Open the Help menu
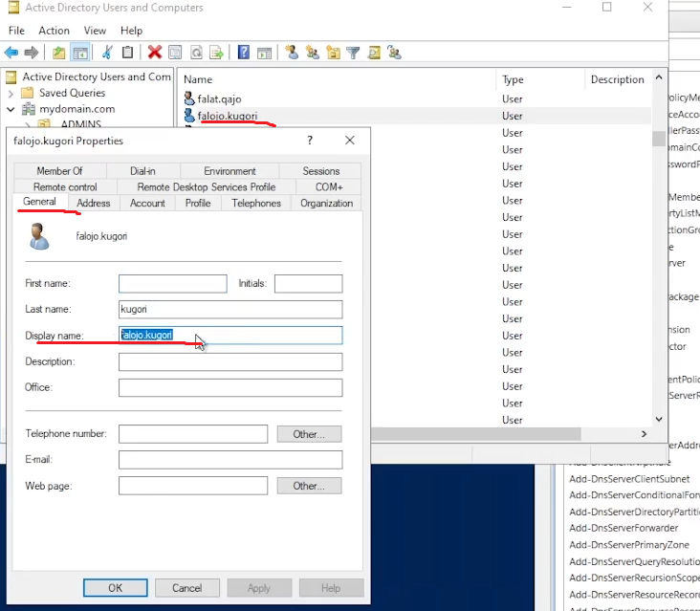 click(131, 31)
